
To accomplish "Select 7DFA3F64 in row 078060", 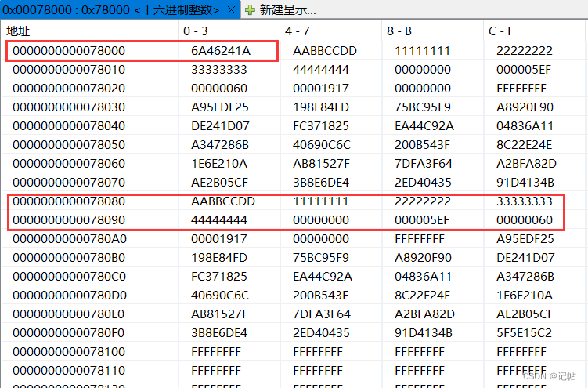I will click(424, 164).
